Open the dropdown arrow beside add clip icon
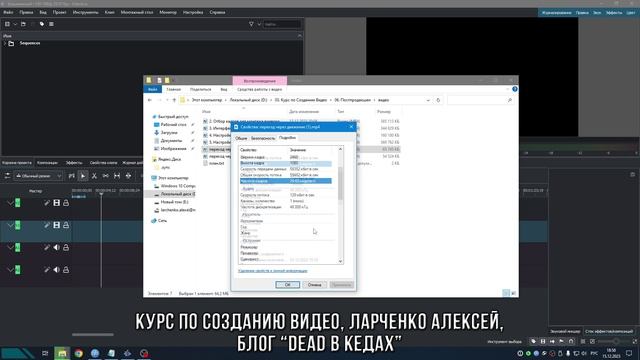This screenshot has width=640, height=360. pyautogui.click(x=15, y=24)
